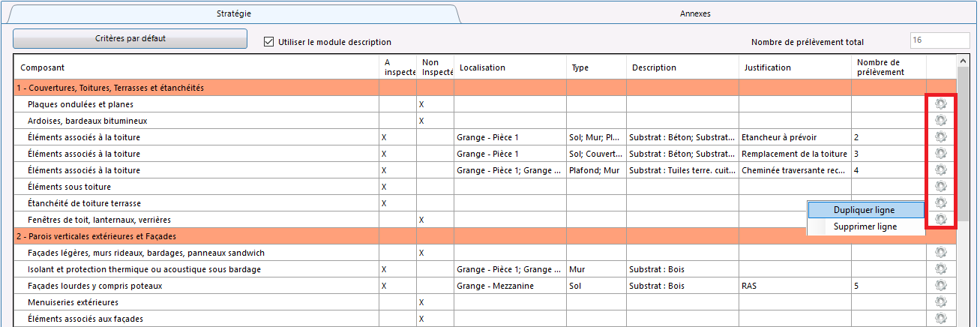Open the gear menu for Éléments sous toiture
This screenshot has width=980, height=327.
[x=940, y=187]
